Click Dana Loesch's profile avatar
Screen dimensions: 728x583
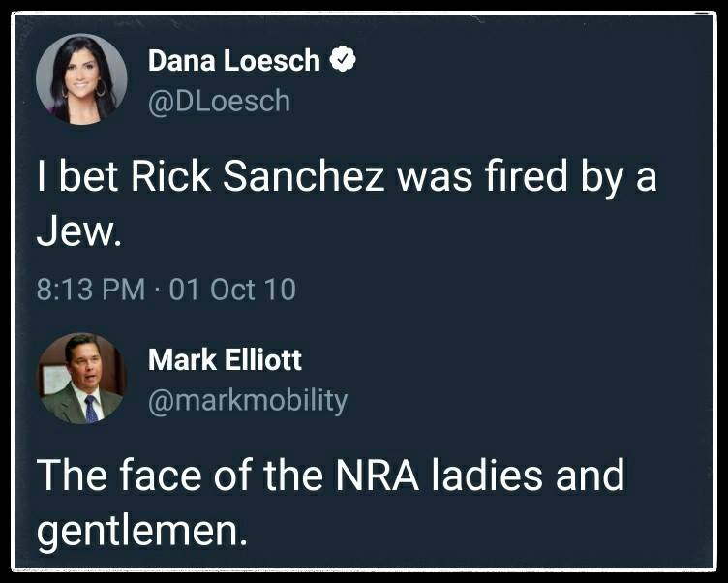coord(81,80)
